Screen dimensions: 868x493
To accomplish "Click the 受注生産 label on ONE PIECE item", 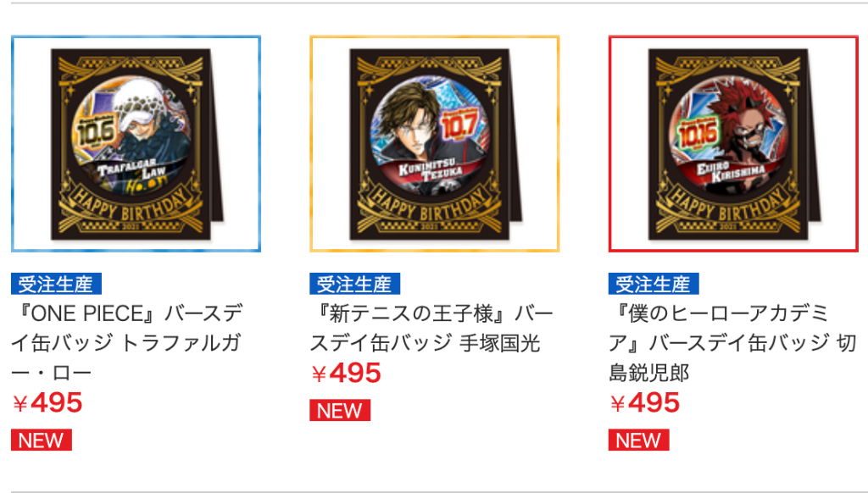I will coord(56,284).
